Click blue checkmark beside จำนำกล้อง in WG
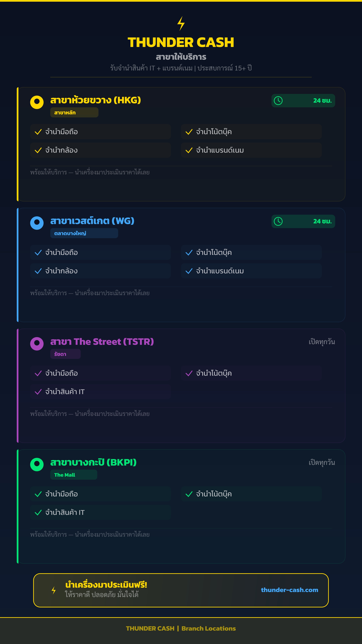This screenshot has width=362, height=644. (38, 271)
